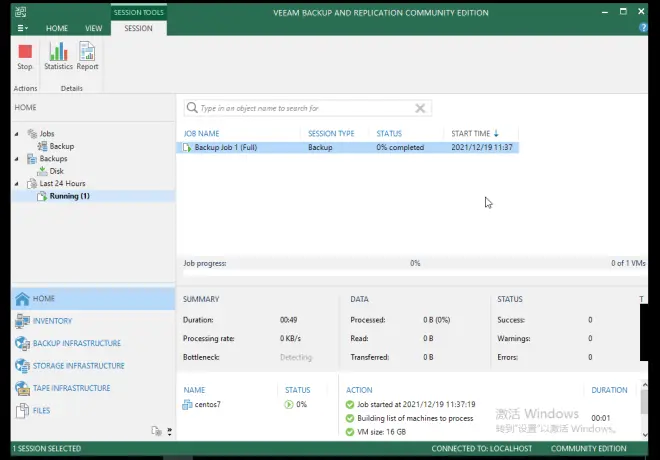This screenshot has height=460, width=660.
Task: Select the Backup Job 1 (Full) row
Action: [348, 147]
